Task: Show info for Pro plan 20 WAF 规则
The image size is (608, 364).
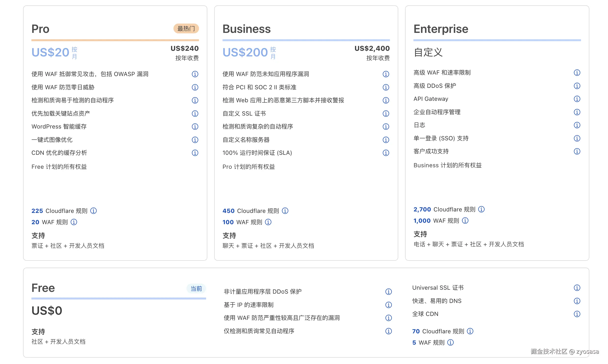Action: (74, 222)
